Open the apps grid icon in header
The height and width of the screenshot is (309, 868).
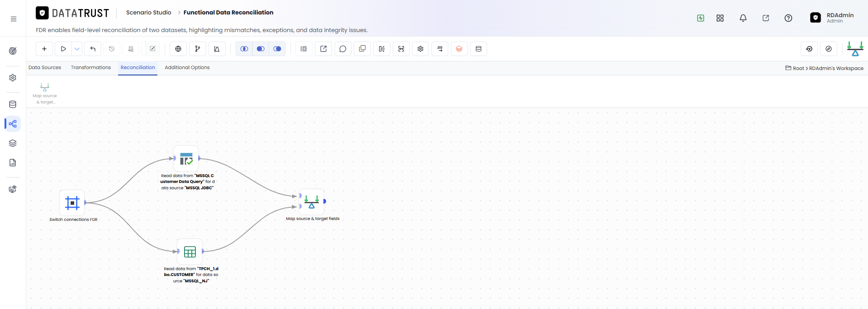point(720,18)
